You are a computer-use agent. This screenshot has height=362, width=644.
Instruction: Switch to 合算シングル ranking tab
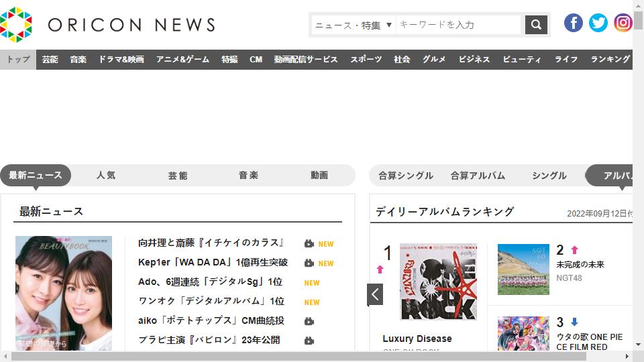tap(406, 176)
